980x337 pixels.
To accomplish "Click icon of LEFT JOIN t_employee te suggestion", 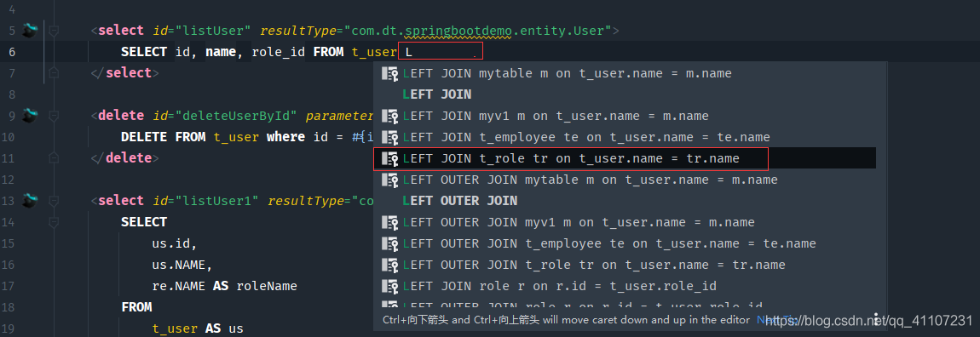I will point(390,137).
